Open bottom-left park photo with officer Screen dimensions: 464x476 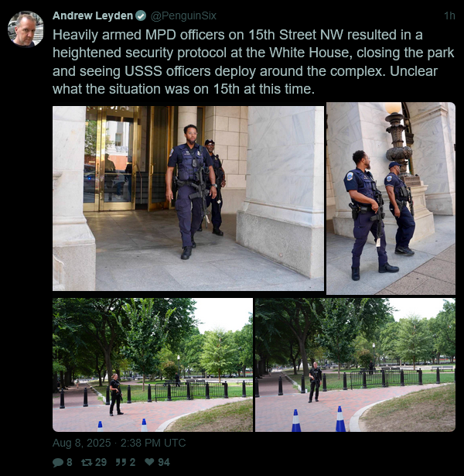pos(152,365)
